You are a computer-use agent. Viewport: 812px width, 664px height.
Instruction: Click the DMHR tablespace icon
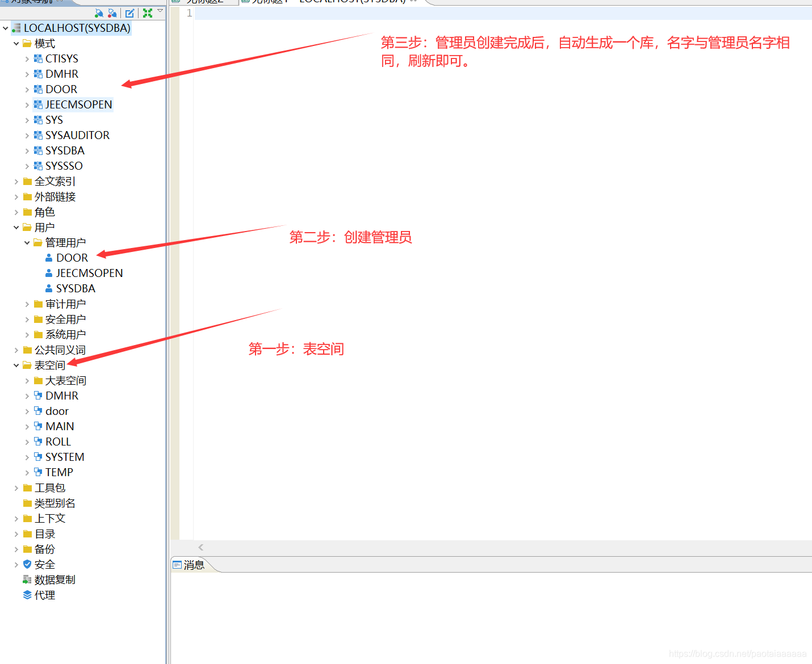(x=38, y=396)
